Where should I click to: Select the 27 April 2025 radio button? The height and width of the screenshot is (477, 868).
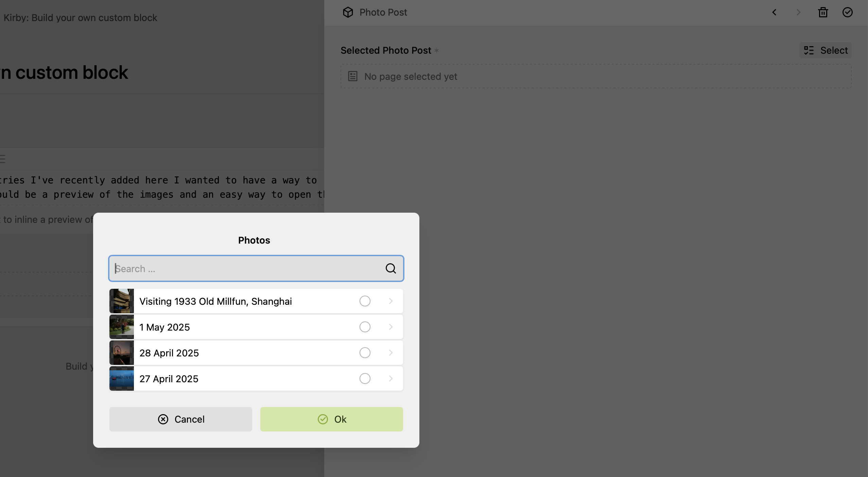(365, 378)
